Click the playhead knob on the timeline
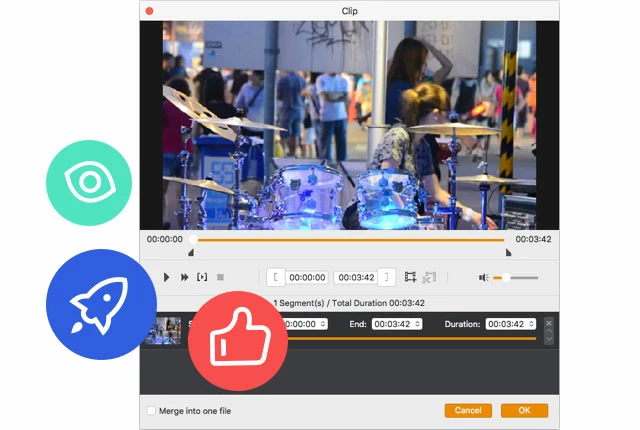 tap(193, 240)
